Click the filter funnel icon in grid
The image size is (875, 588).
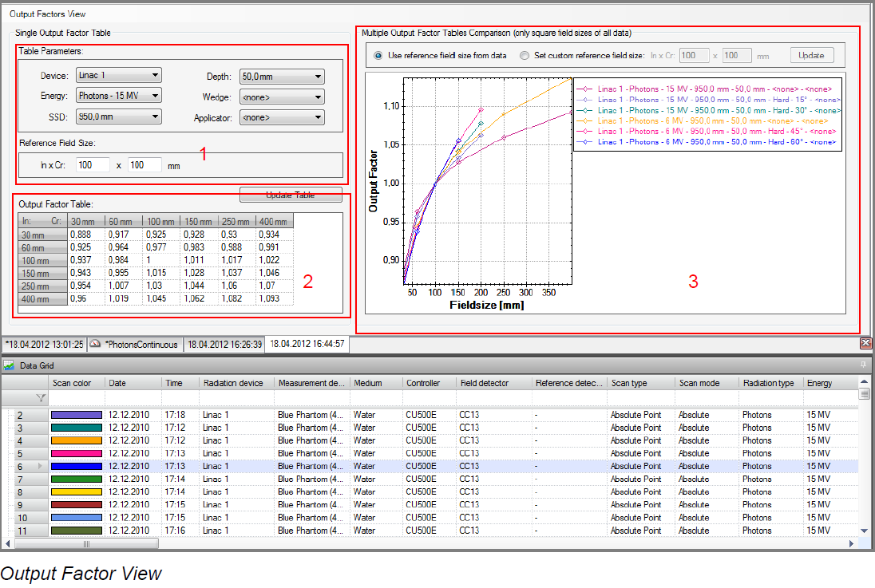40,397
